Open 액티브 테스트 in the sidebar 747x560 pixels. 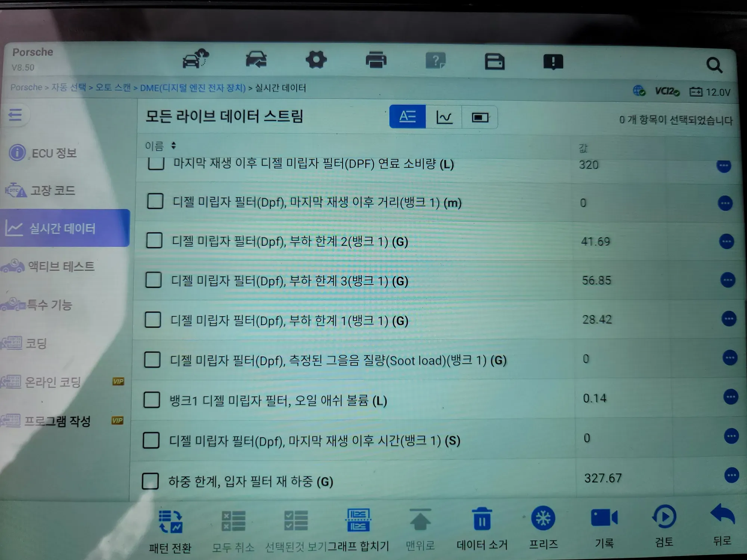coord(48,266)
